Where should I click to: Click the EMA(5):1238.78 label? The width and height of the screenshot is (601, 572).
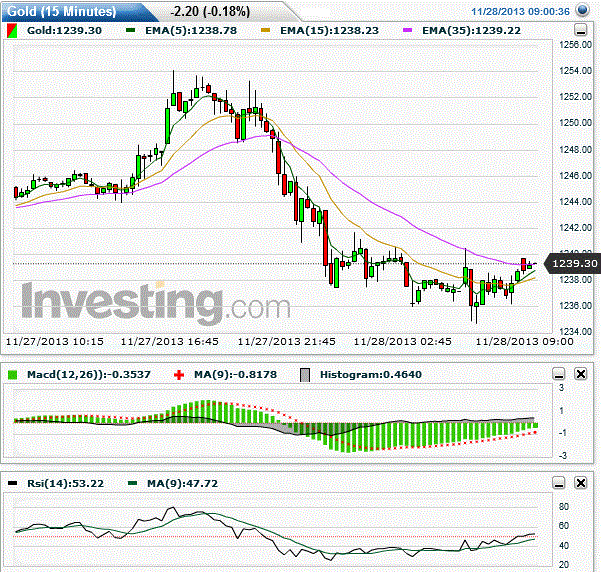pos(191,31)
